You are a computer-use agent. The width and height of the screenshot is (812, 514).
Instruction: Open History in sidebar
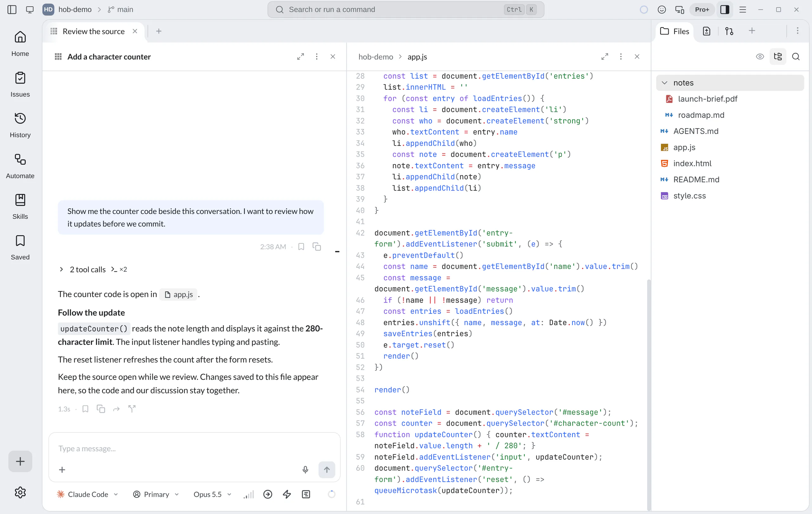click(x=20, y=125)
